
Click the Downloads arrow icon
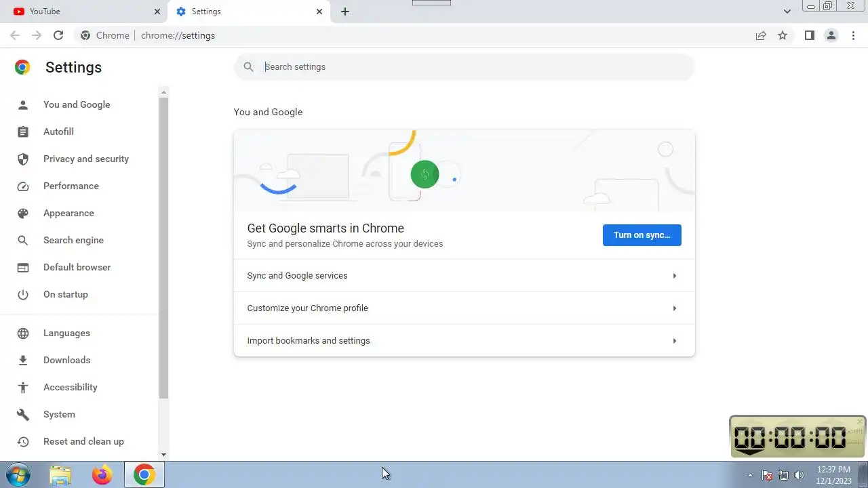pos(23,360)
